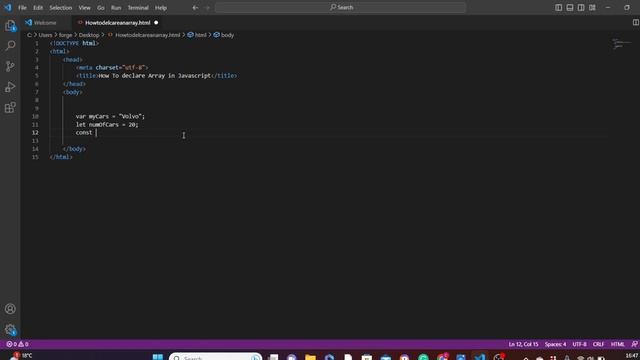Open the Help menu
The width and height of the screenshot is (640, 360).
click(161, 7)
